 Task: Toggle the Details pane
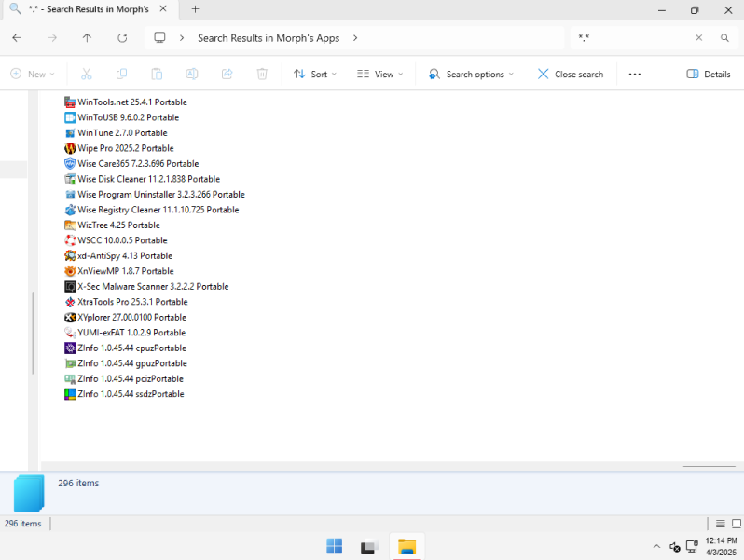tap(709, 74)
